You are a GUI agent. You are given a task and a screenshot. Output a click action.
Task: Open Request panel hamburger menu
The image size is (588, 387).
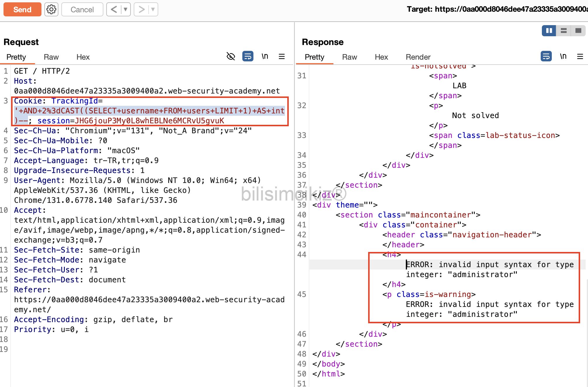click(282, 56)
